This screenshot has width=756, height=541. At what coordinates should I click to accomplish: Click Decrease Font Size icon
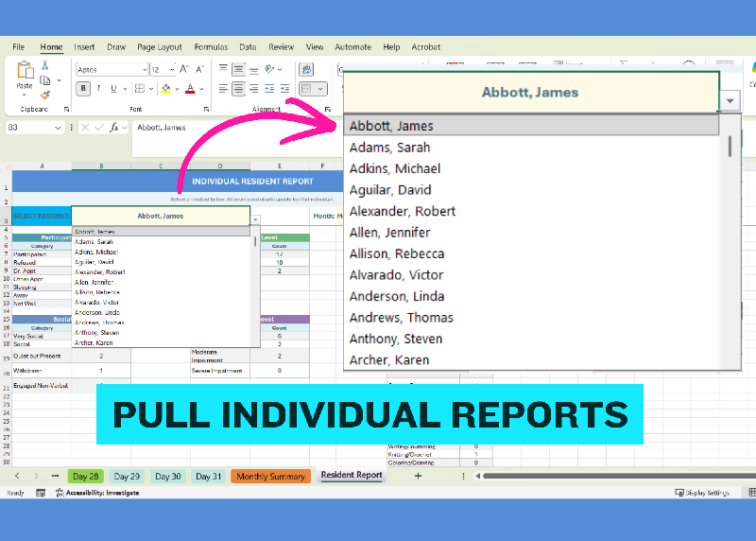pos(200,69)
